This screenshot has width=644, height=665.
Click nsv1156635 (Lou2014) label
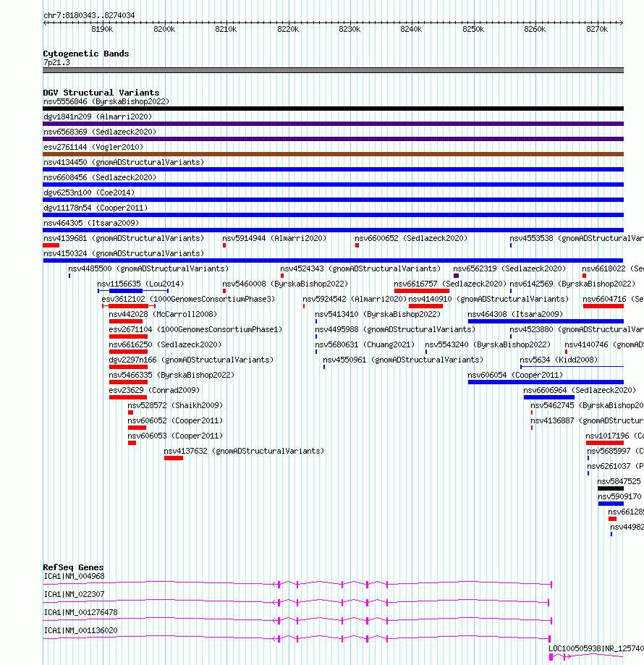[140, 284]
